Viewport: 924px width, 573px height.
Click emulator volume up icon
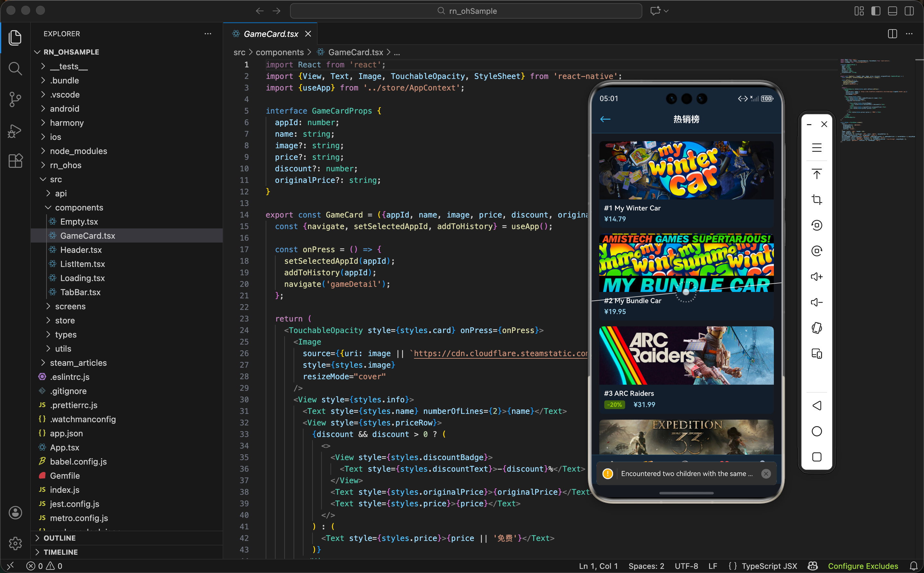click(x=817, y=277)
